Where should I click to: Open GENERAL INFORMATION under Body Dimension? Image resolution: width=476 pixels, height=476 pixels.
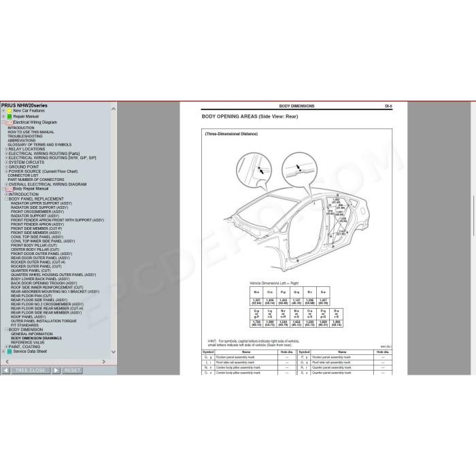[x=32, y=334]
